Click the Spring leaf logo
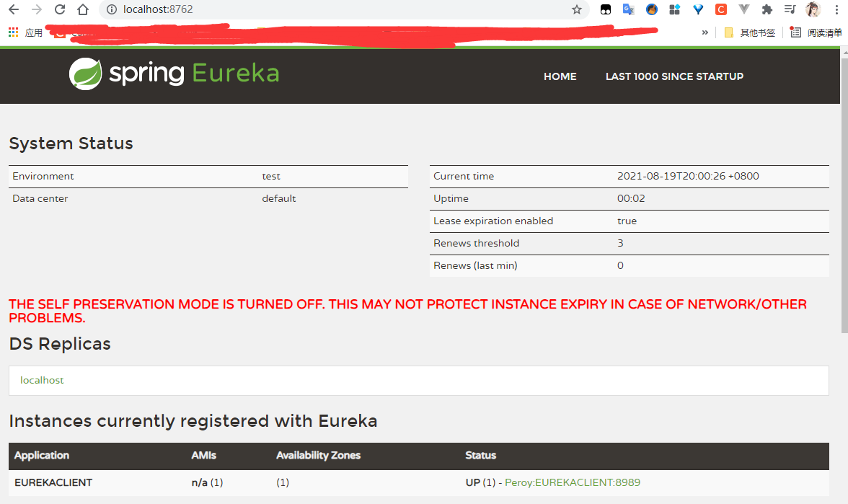 pyautogui.click(x=85, y=74)
